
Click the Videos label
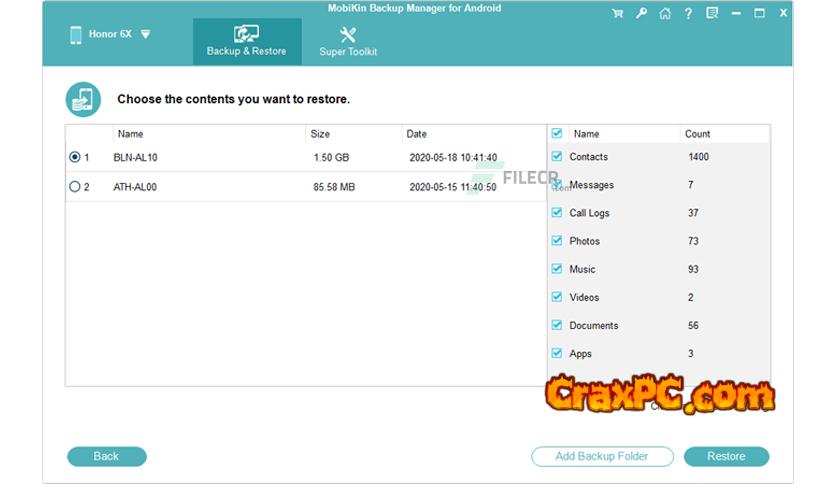(x=584, y=297)
